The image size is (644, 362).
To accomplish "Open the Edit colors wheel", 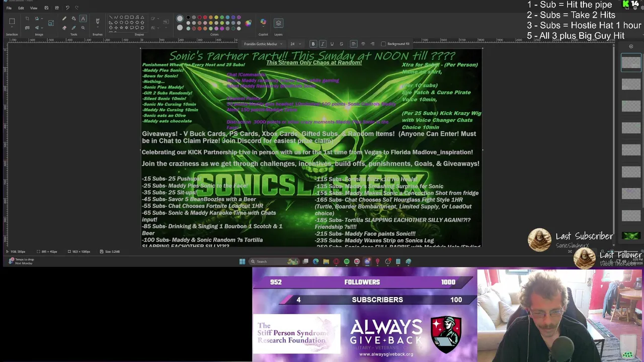I will tap(248, 23).
